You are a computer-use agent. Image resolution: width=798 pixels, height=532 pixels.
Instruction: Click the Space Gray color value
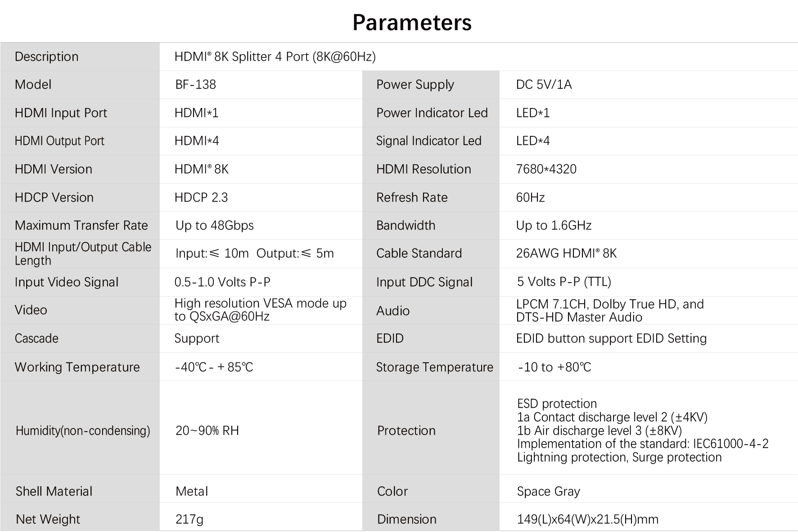(x=548, y=491)
